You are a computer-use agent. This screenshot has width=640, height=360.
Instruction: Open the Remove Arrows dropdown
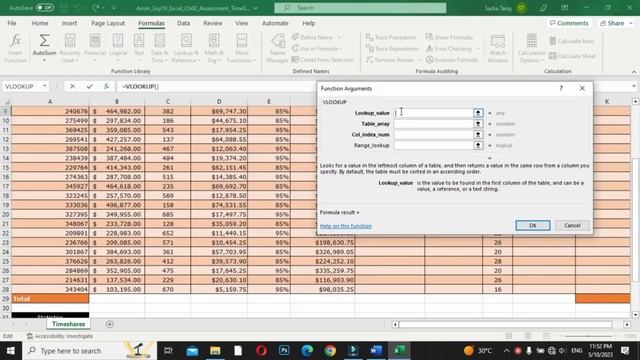pos(420,60)
